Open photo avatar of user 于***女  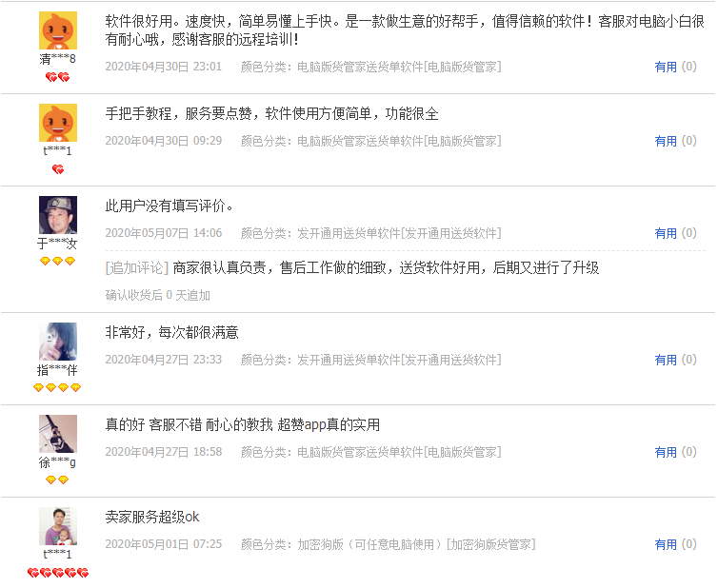[x=58, y=215]
